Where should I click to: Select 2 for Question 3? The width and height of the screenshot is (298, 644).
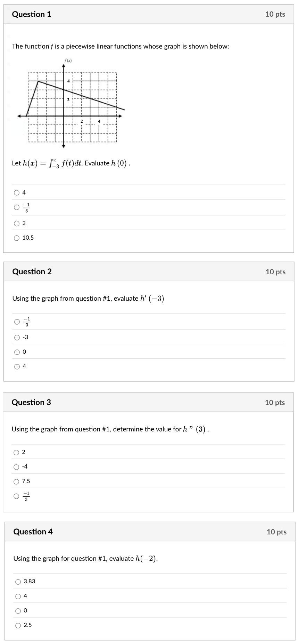(16, 452)
